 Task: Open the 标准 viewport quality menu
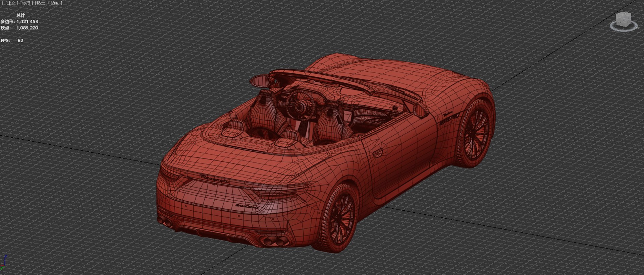(x=26, y=3)
